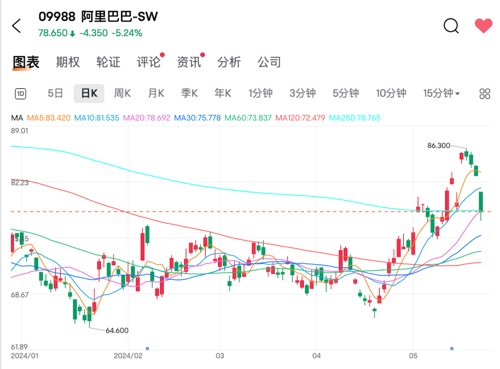Open the 分析 analysis tab

(229, 62)
